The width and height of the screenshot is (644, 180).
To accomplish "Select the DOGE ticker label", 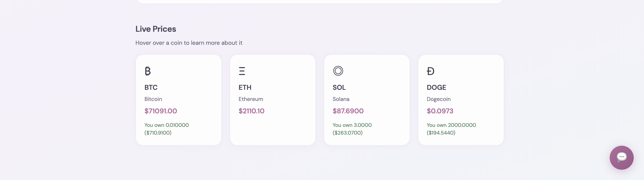I will [x=436, y=87].
